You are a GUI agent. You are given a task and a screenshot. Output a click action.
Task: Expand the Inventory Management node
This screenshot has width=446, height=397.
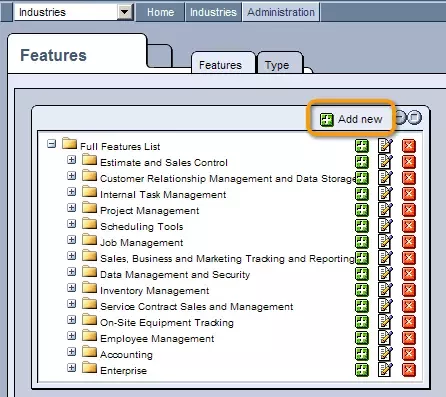point(71,288)
